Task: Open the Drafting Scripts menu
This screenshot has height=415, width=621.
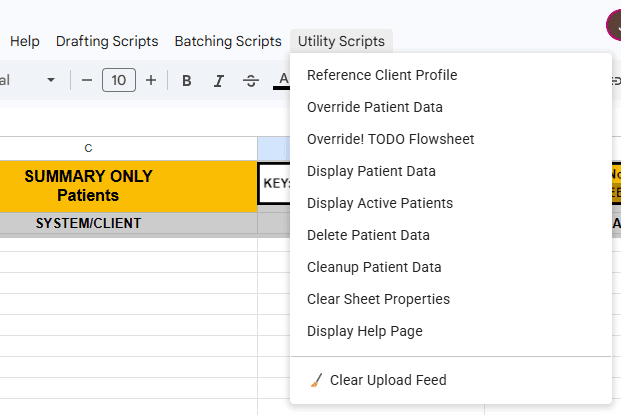Action: (x=107, y=41)
